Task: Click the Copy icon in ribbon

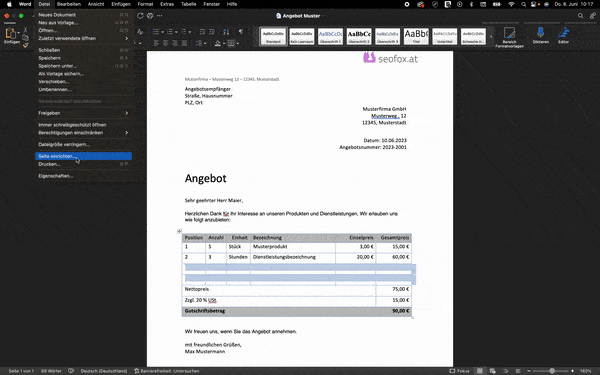Action: tap(25, 38)
